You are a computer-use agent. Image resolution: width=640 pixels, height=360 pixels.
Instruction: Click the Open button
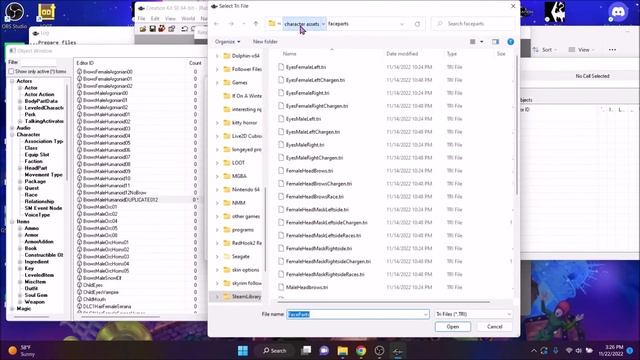click(453, 327)
